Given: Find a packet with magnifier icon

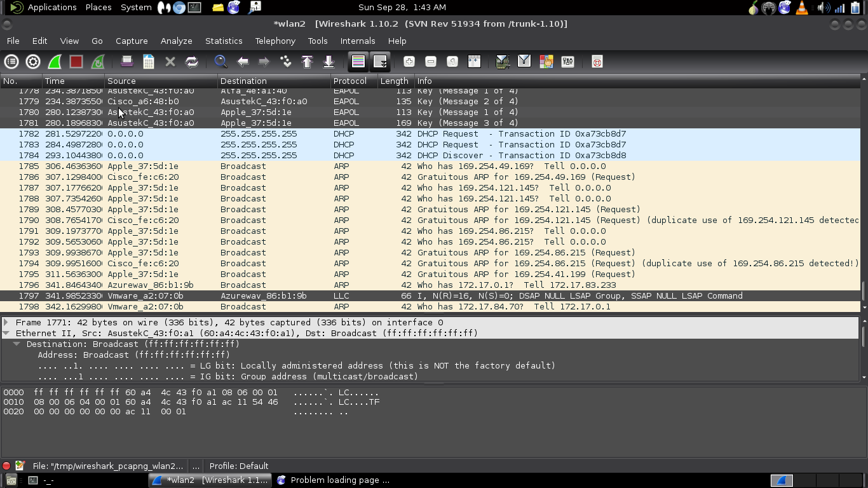Looking at the screenshot, I should point(220,62).
